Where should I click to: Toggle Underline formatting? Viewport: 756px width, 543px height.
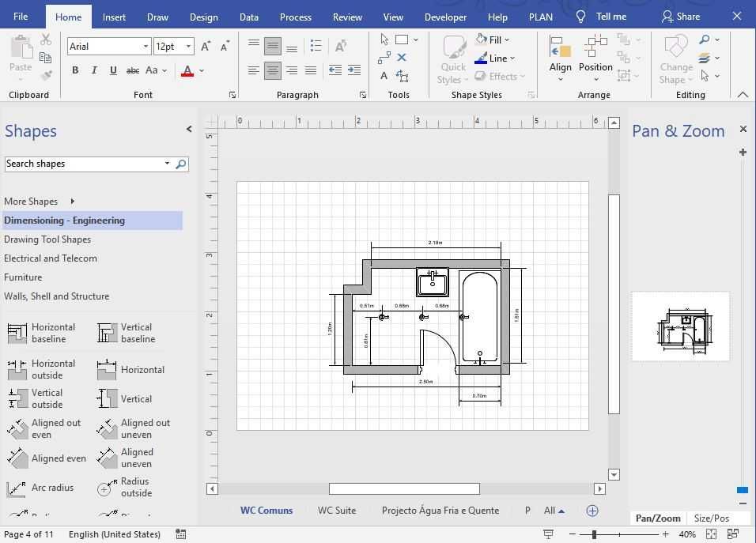pos(113,70)
